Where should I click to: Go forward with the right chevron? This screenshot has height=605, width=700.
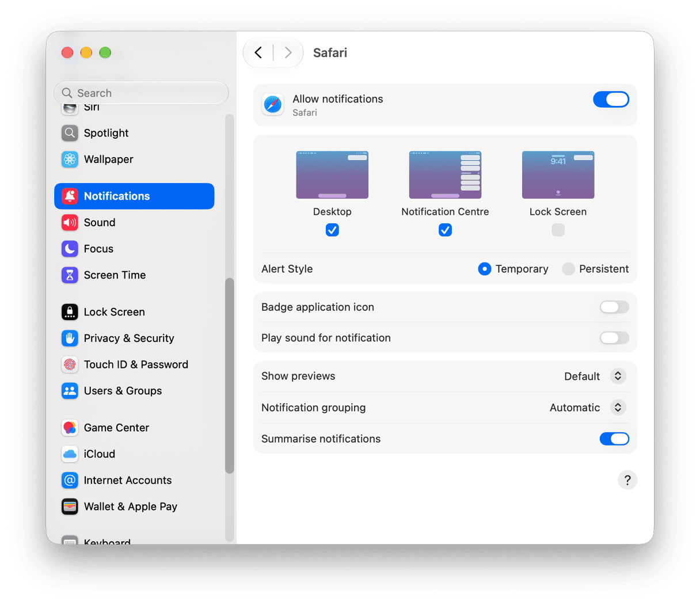tap(288, 53)
